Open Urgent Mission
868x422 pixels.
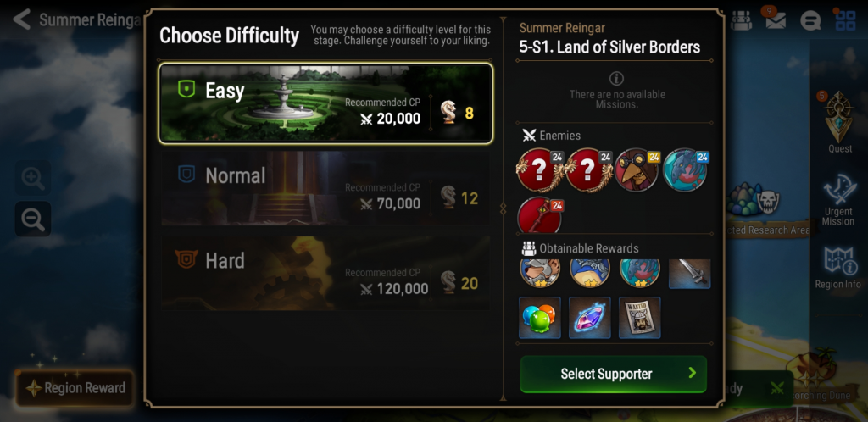[x=838, y=200]
